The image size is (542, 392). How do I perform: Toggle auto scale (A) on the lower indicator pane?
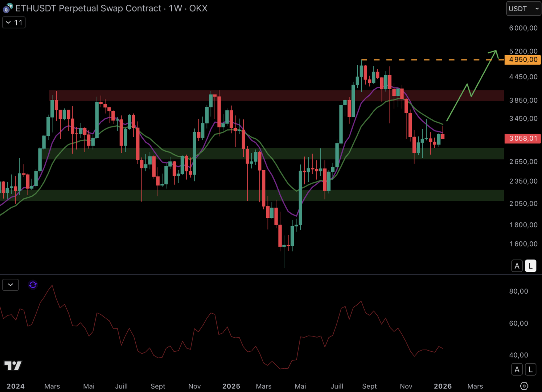click(517, 369)
